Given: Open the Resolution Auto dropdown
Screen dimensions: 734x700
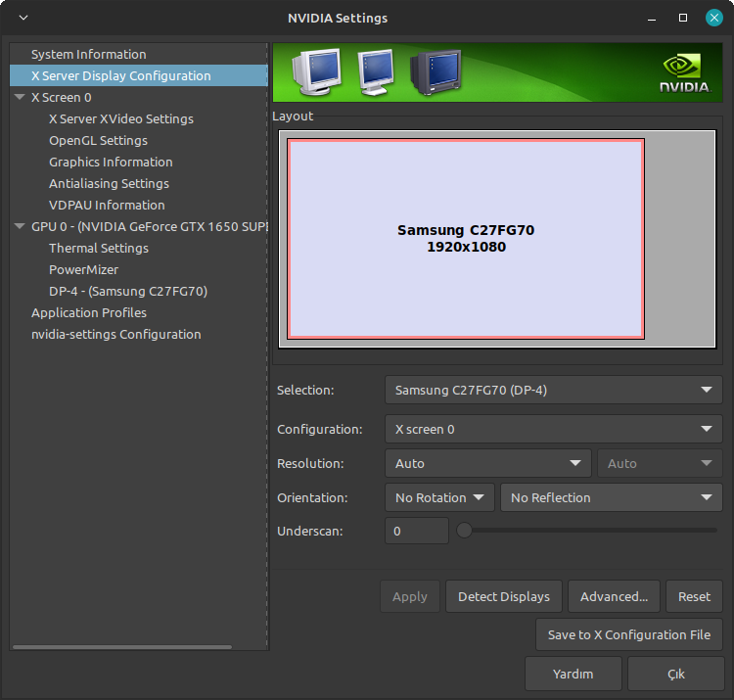Looking at the screenshot, I should (x=487, y=463).
